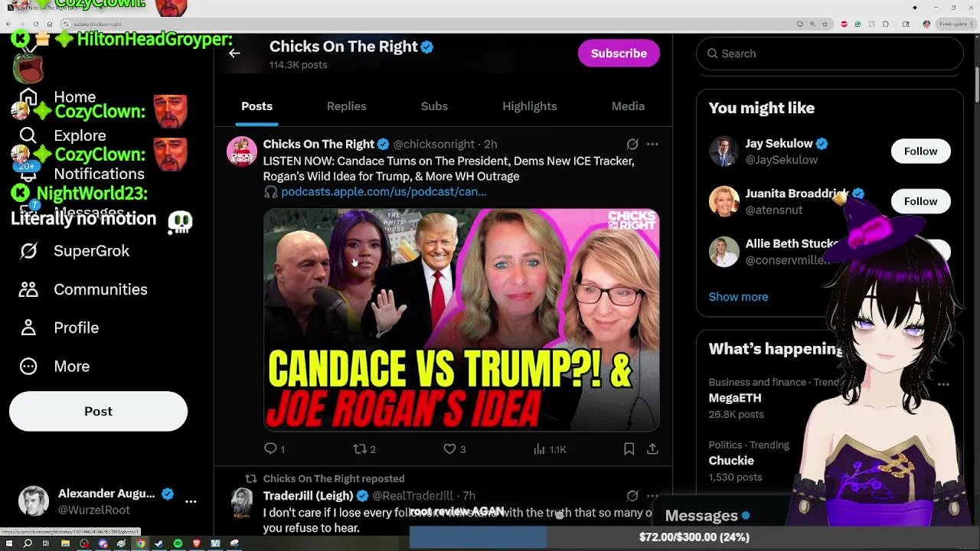Open Spotify from the taskbar
The image size is (980, 551).
click(178, 543)
